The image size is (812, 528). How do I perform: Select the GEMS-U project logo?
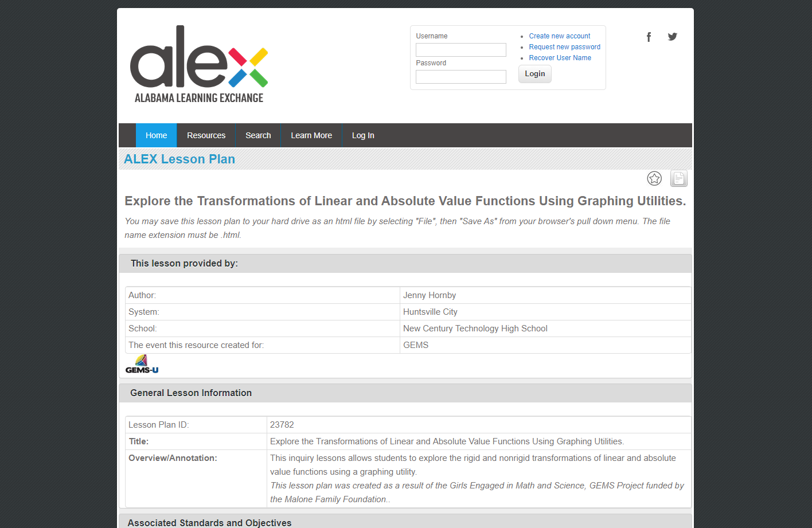[141, 362]
